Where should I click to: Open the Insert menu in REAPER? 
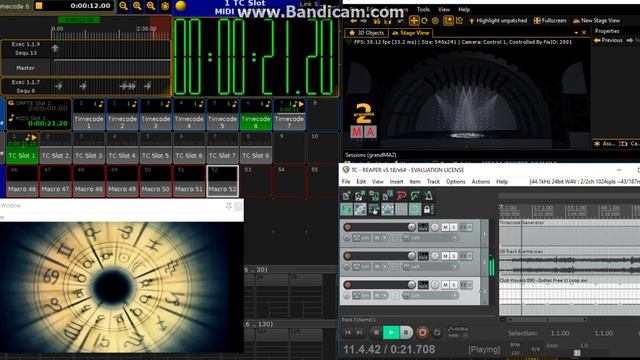[396, 182]
